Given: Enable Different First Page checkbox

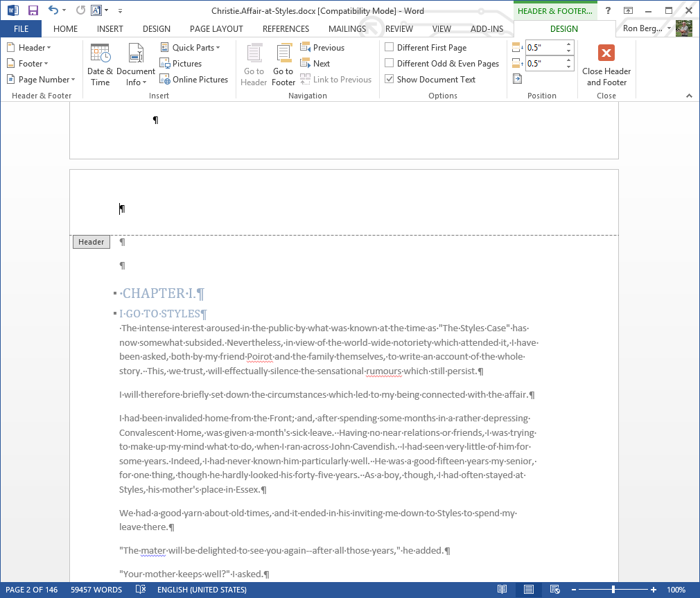Looking at the screenshot, I should click(390, 48).
